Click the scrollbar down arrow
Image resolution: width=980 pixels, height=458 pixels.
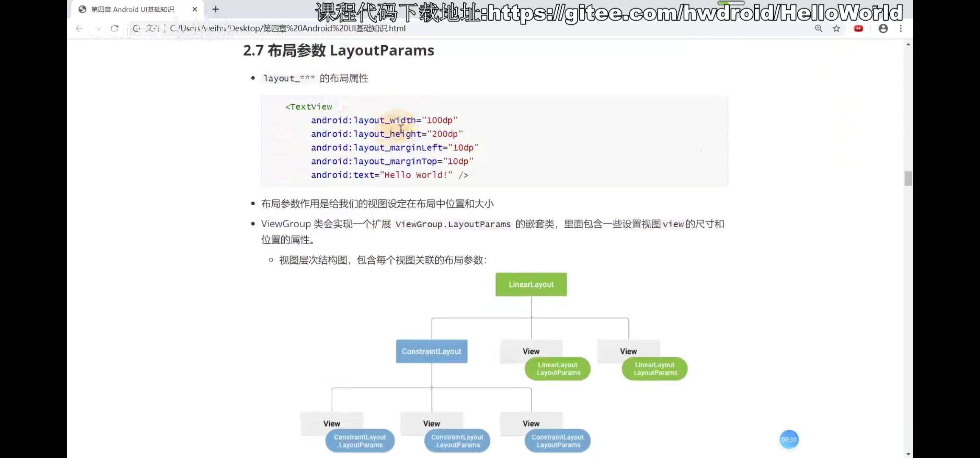tap(908, 454)
